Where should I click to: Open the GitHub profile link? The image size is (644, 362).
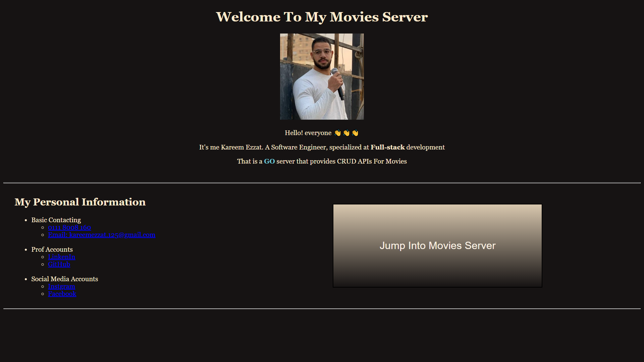point(59,264)
